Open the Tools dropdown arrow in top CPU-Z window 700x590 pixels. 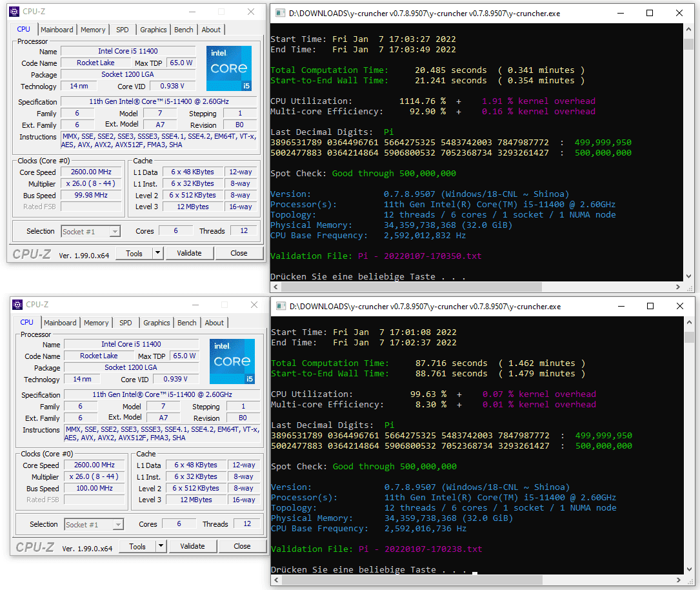click(157, 253)
